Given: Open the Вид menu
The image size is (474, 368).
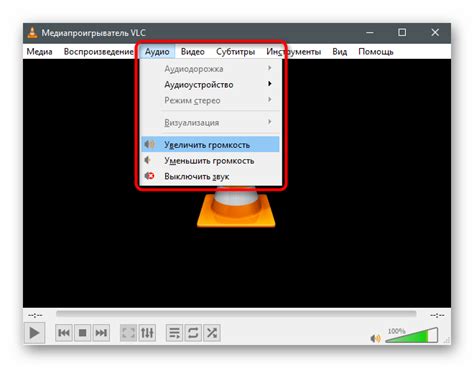Looking at the screenshot, I should click(339, 52).
